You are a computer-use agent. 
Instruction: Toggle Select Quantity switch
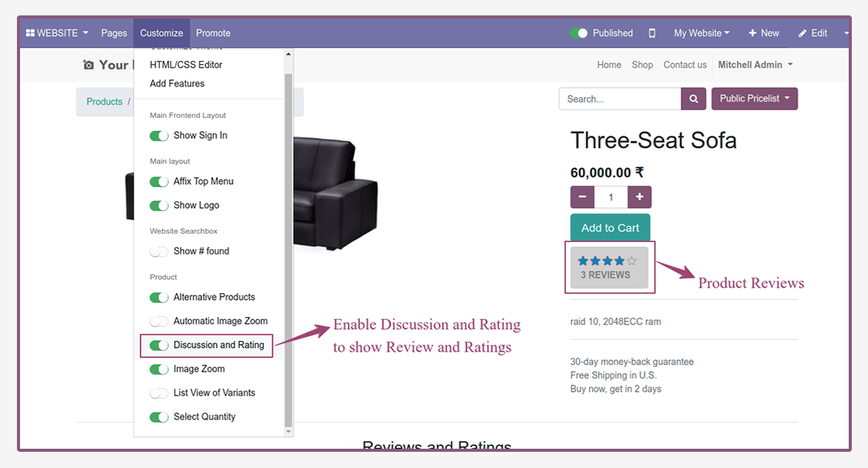pyautogui.click(x=159, y=417)
